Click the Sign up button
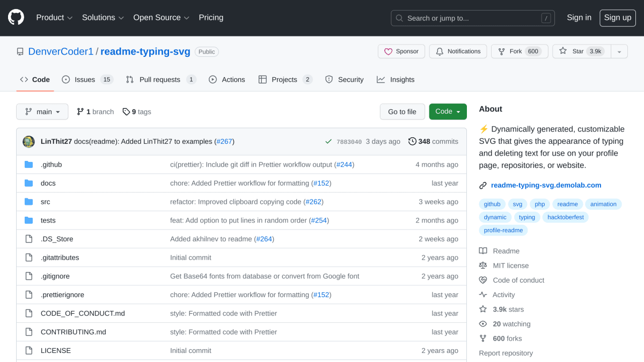This screenshot has width=644, height=362. pos(618,18)
